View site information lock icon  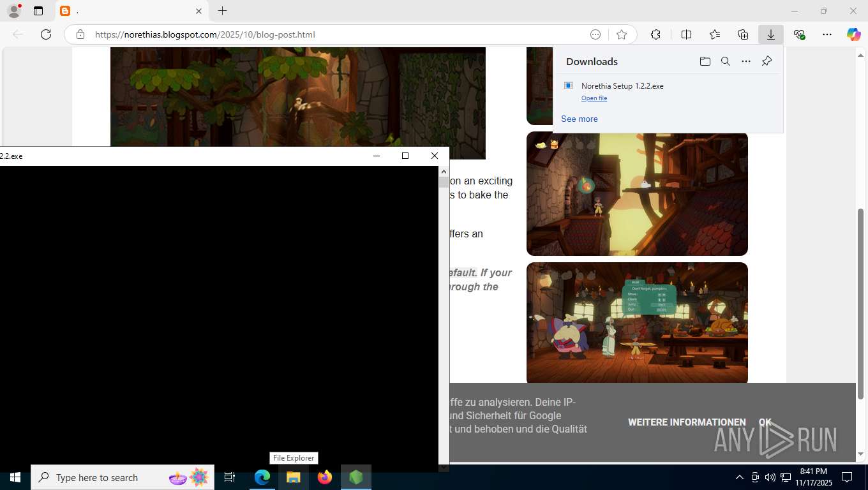pos(80,34)
